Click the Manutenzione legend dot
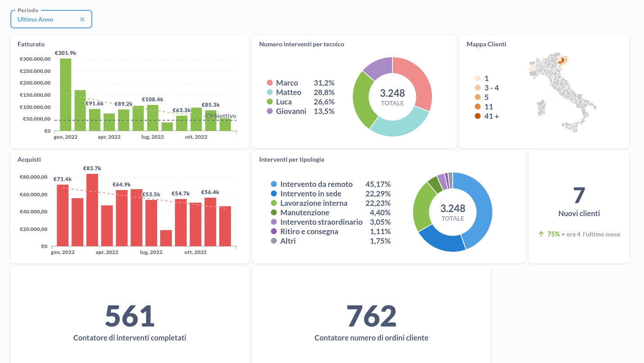The height and width of the screenshot is (363, 644). point(274,213)
